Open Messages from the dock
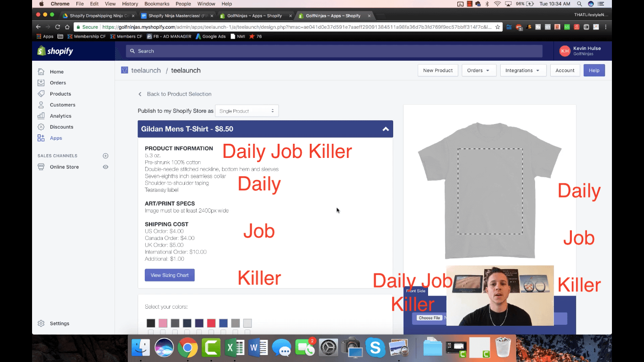Screen dimensions: 644x362 coord(281,348)
